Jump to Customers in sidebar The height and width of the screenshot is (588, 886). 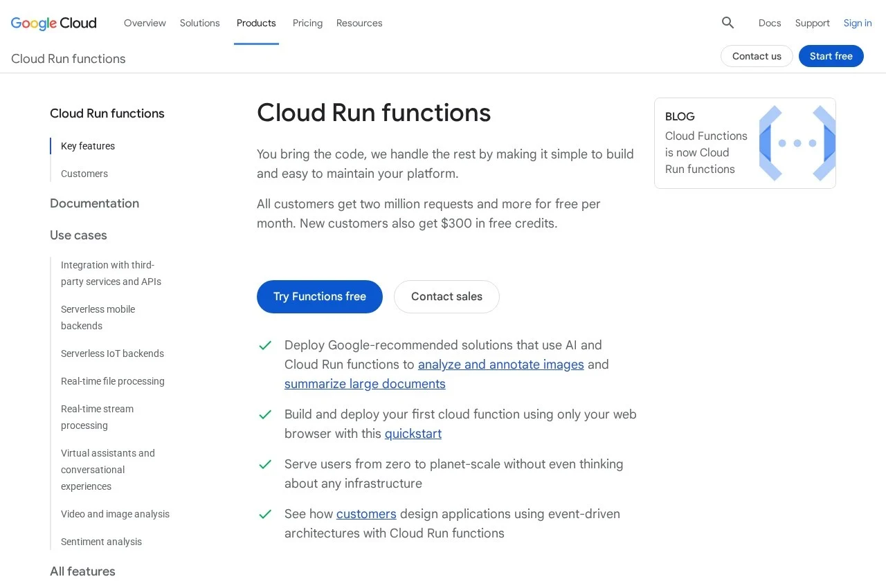(84, 174)
